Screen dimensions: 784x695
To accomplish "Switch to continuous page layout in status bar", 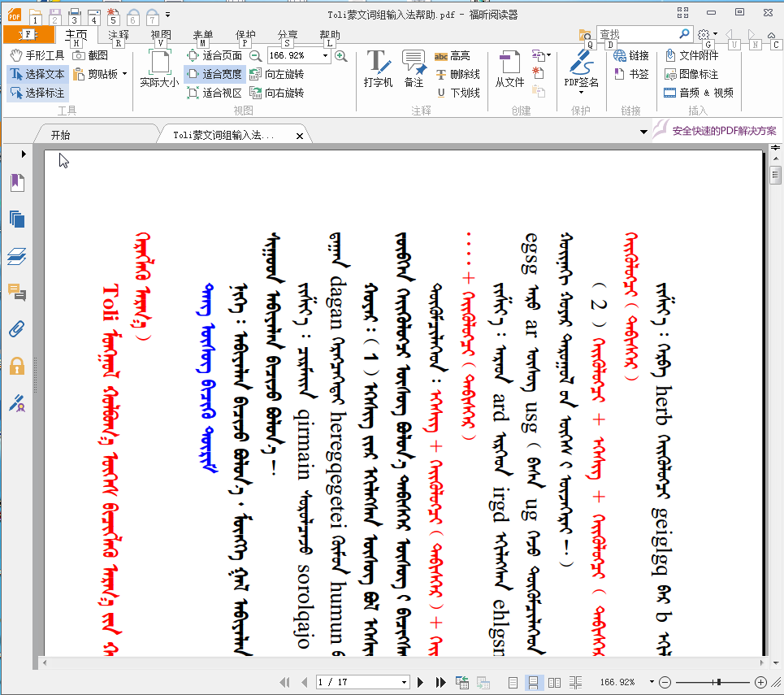I will point(534,682).
